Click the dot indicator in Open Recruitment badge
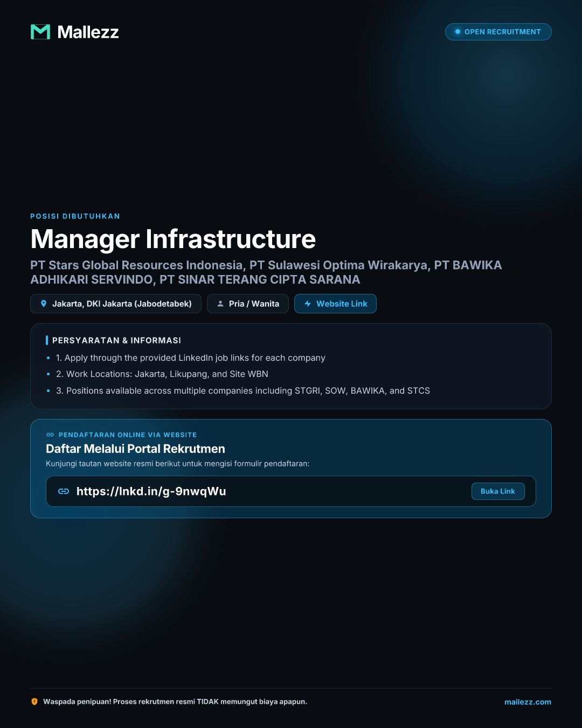This screenshot has width=582, height=728. coord(458,32)
